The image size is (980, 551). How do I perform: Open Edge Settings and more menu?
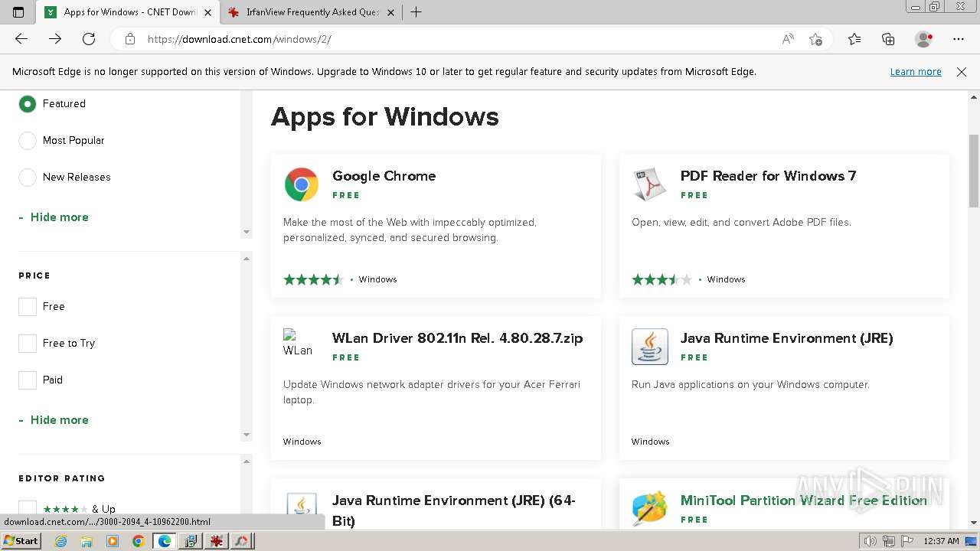(x=959, y=39)
